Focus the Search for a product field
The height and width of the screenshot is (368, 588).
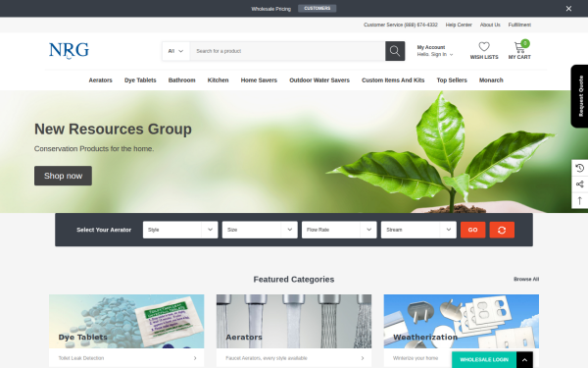(287, 51)
